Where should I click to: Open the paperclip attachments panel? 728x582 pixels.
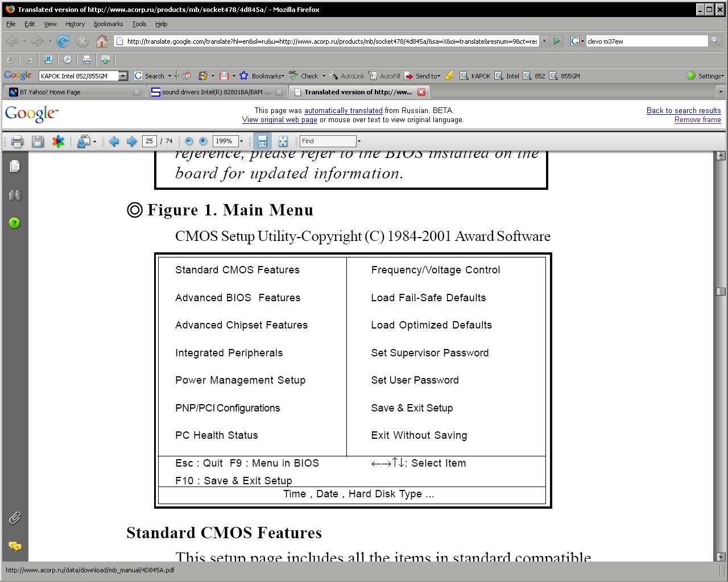coord(15,518)
